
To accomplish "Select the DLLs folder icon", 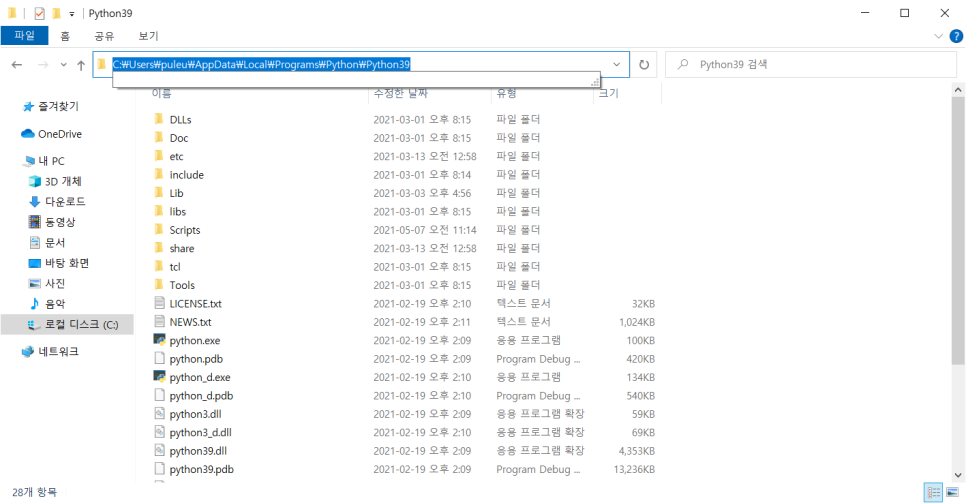I will coord(159,119).
